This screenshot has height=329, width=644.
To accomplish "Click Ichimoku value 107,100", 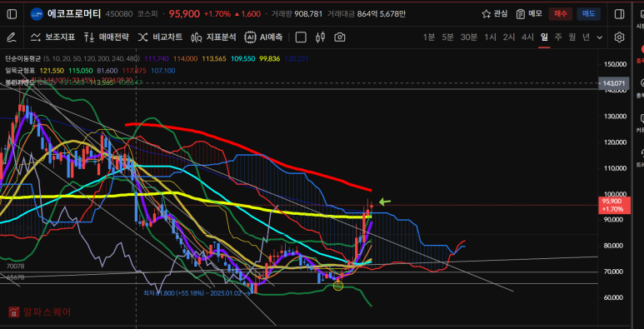I will (x=163, y=71).
